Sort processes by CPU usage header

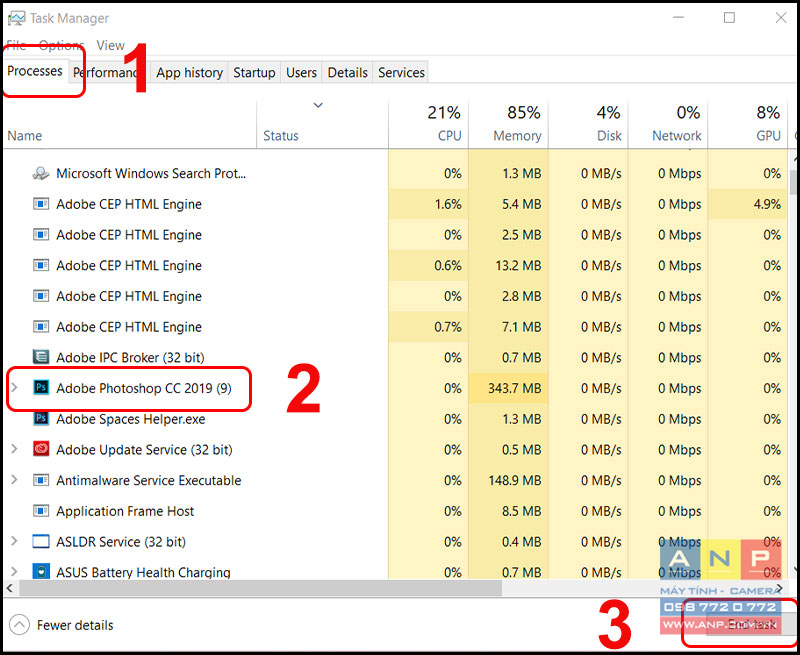(429, 124)
